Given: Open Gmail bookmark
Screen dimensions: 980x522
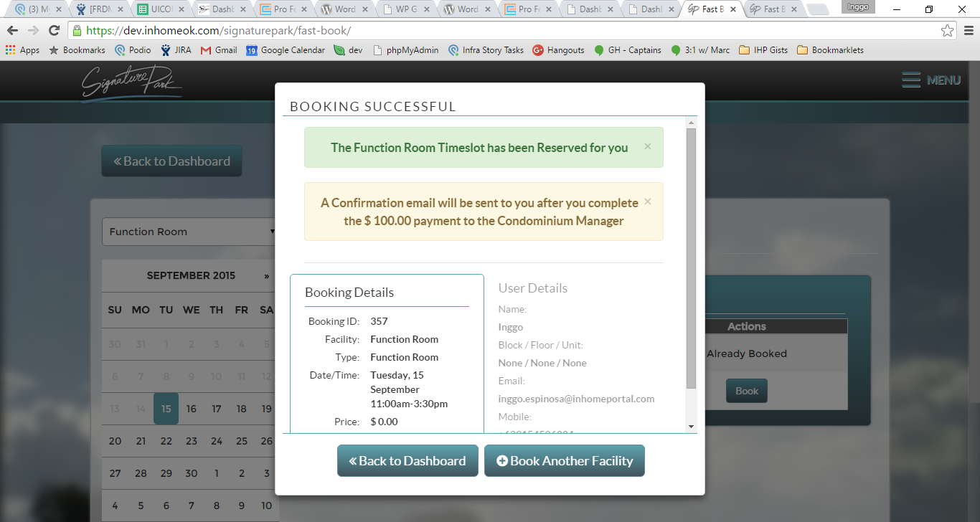Looking at the screenshot, I should coord(219,50).
